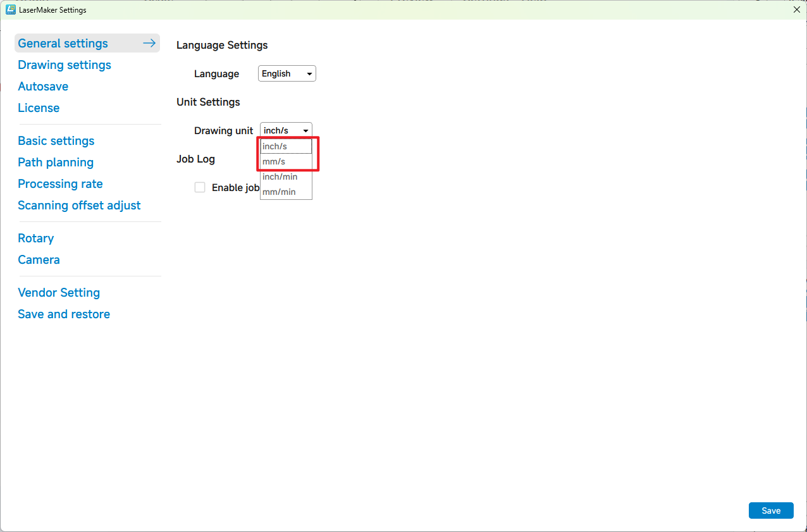The height and width of the screenshot is (532, 807).
Task: Open the Language dropdown
Action: pyautogui.click(x=287, y=73)
